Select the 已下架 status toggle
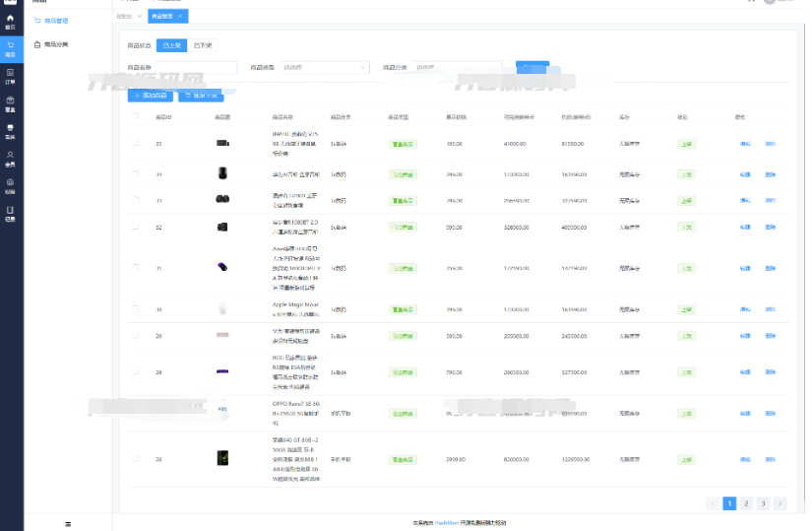 203,45
